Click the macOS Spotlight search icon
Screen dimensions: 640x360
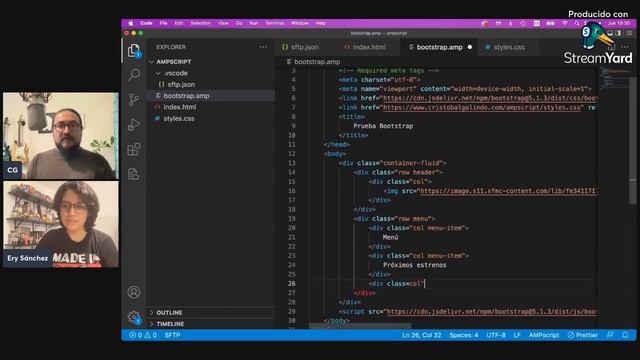(x=577, y=23)
